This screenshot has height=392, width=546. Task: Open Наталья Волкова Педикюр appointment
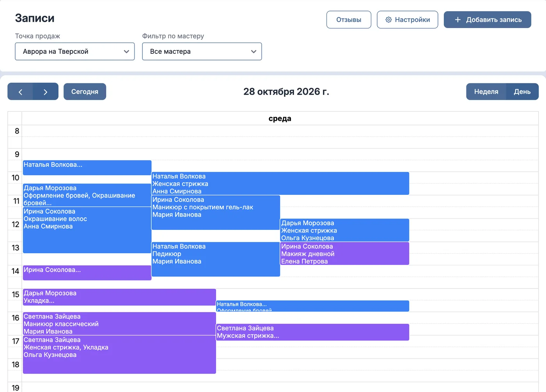(x=216, y=260)
